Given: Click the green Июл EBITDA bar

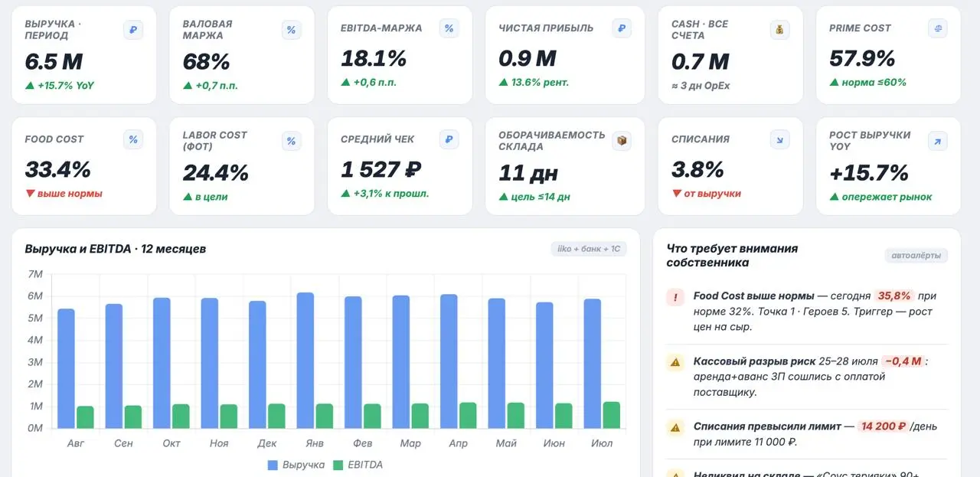Looking at the screenshot, I should pos(611,415).
